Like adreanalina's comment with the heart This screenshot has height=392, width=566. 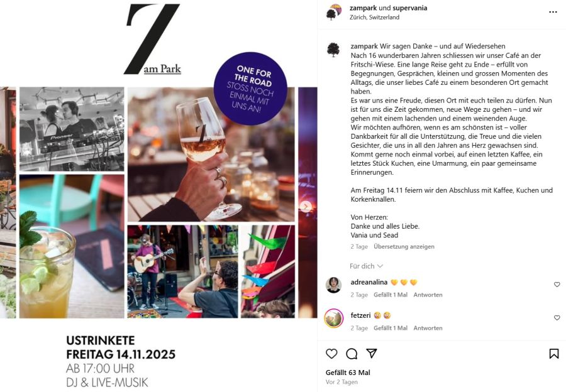coord(557,285)
